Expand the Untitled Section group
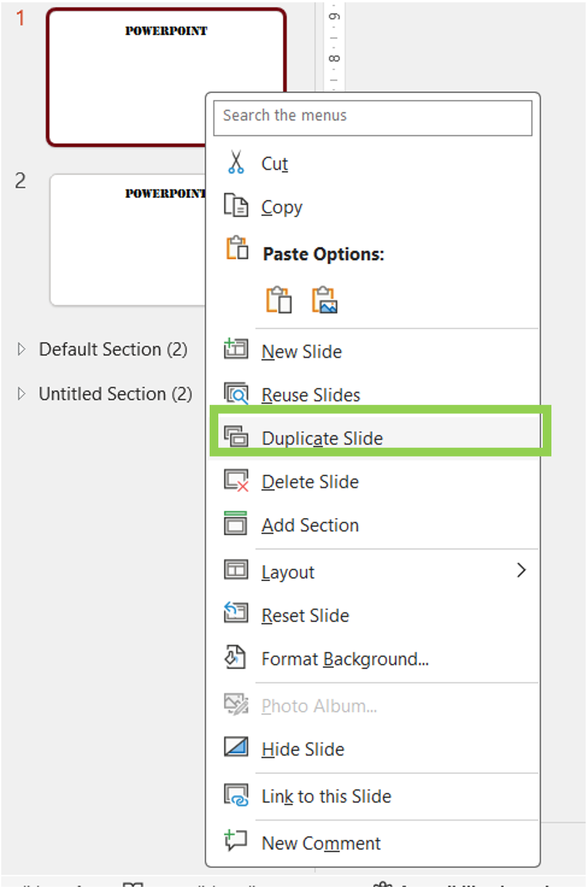The height and width of the screenshot is (887, 588). point(22,394)
